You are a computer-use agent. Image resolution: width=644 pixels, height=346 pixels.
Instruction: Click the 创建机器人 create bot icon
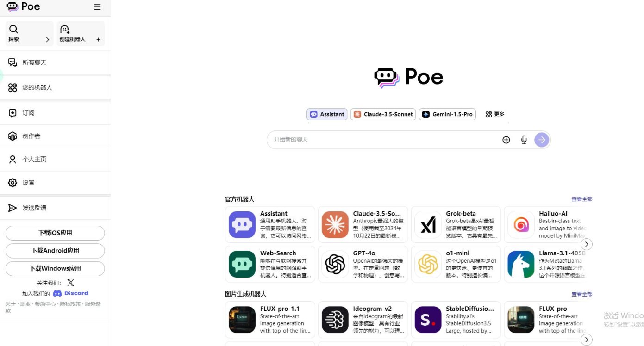[x=65, y=29]
